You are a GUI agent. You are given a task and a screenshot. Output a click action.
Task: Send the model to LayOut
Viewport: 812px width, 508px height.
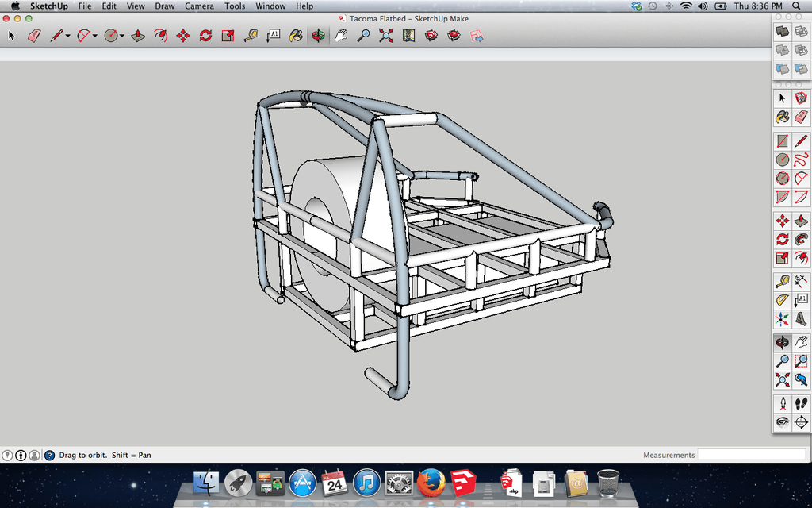[x=477, y=36]
